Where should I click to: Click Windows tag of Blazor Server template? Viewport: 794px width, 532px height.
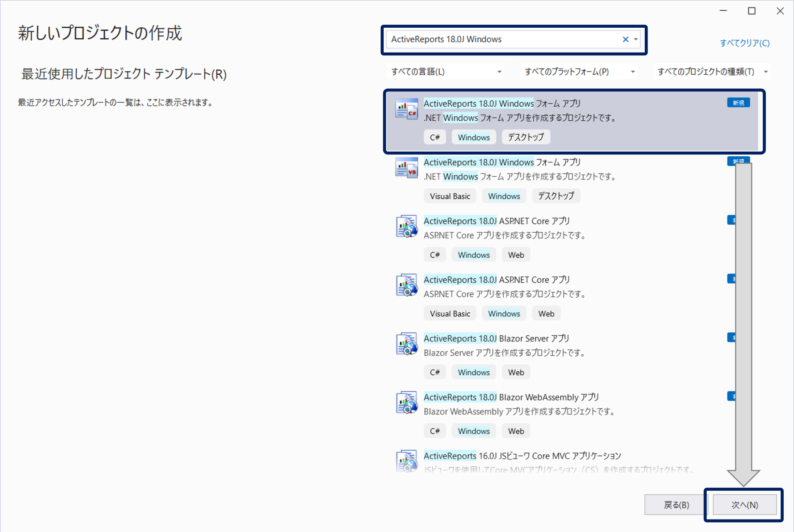[474, 372]
